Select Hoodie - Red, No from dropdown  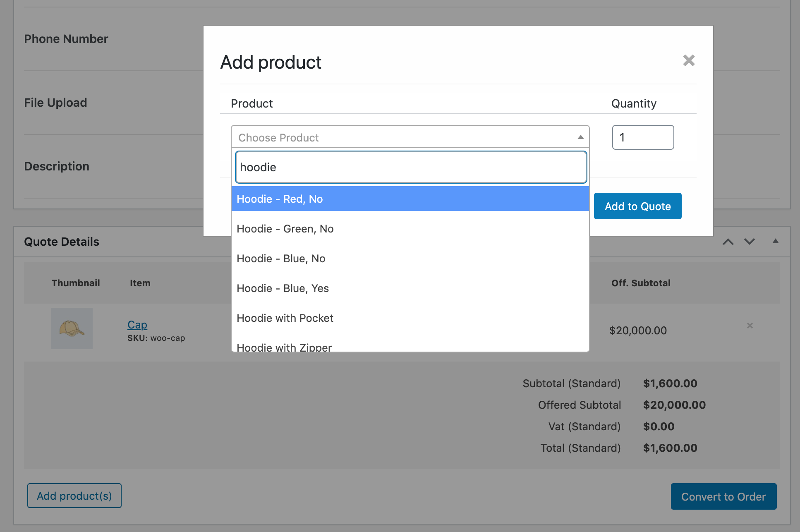410,198
